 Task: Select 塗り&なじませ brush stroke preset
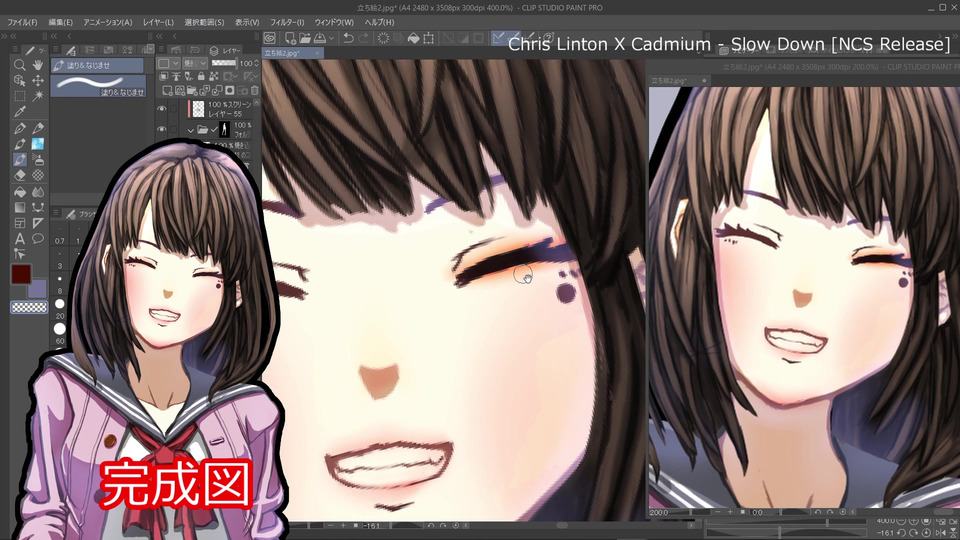(99, 86)
